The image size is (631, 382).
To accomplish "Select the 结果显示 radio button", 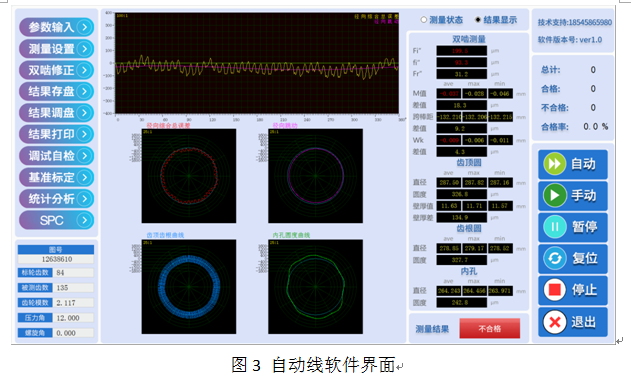I will pos(478,20).
